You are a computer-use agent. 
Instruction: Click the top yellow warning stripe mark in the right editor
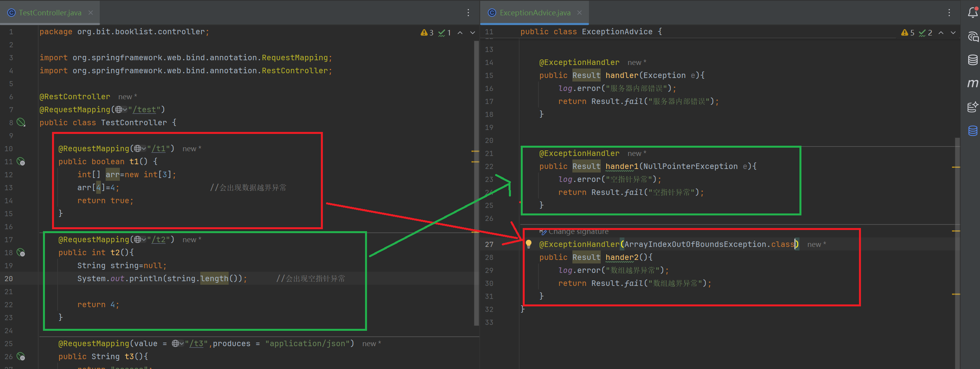tap(956, 167)
